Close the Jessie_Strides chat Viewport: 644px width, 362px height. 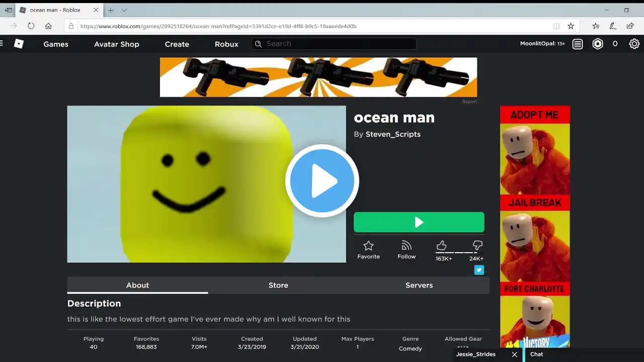click(514, 354)
